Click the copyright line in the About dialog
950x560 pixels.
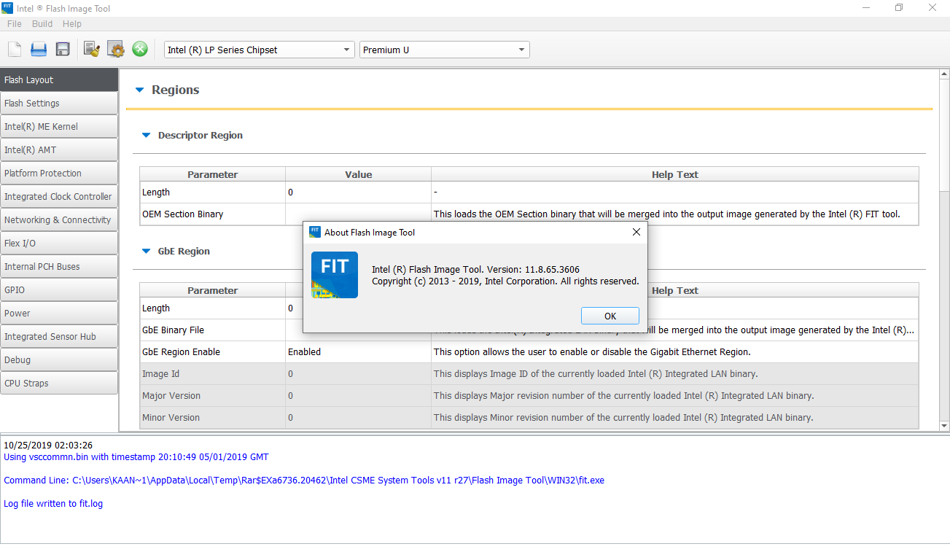(x=505, y=281)
